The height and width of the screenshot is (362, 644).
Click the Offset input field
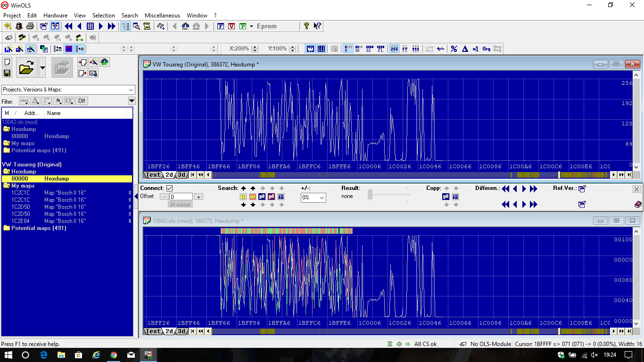(181, 197)
